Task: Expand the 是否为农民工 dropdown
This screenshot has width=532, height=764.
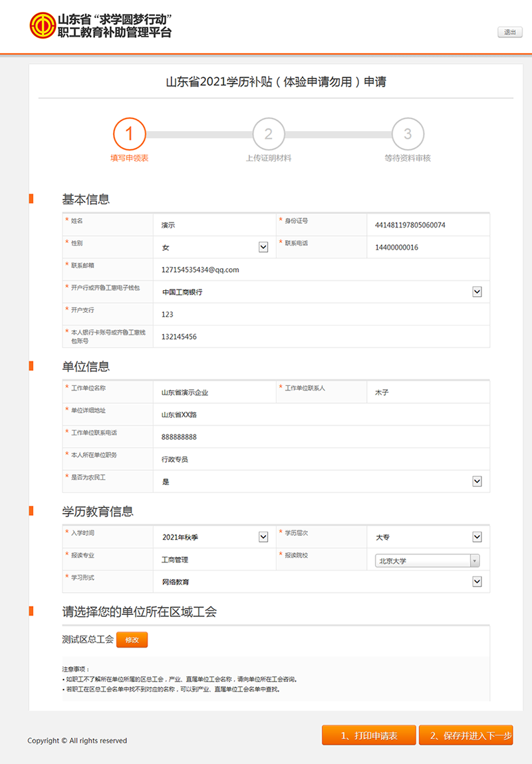Action: point(476,481)
